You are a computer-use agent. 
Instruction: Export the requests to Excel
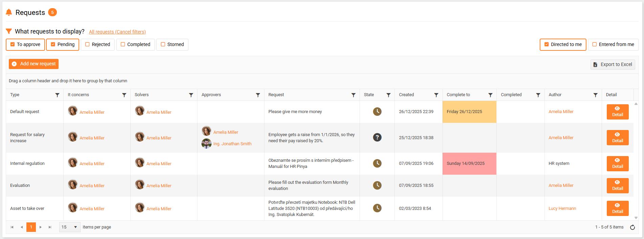tap(613, 65)
